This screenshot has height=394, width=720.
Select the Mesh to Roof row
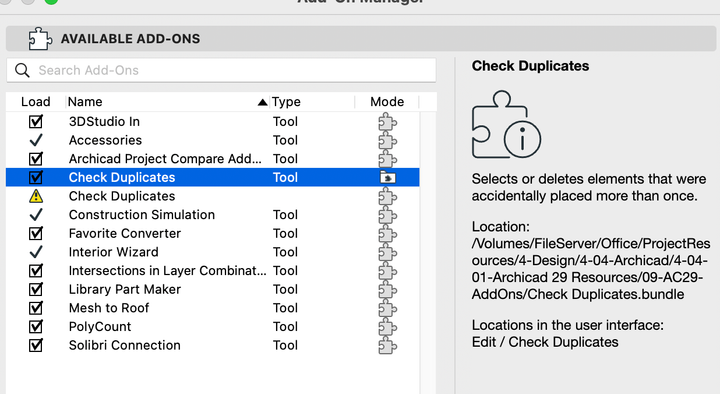tap(213, 308)
